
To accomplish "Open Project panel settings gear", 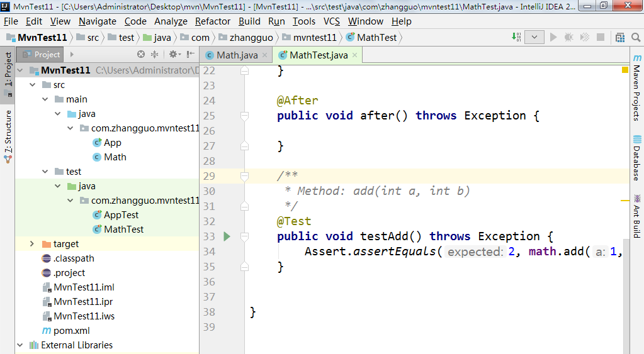I will pos(174,54).
